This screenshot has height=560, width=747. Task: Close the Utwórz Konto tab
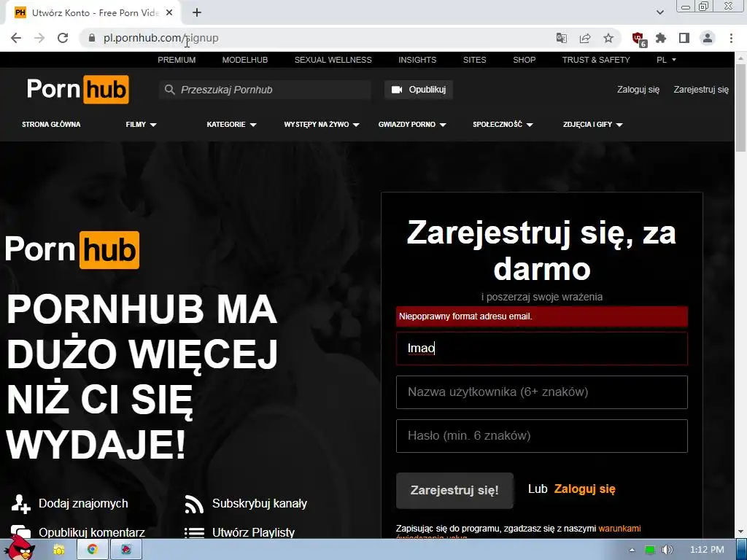[x=169, y=13]
